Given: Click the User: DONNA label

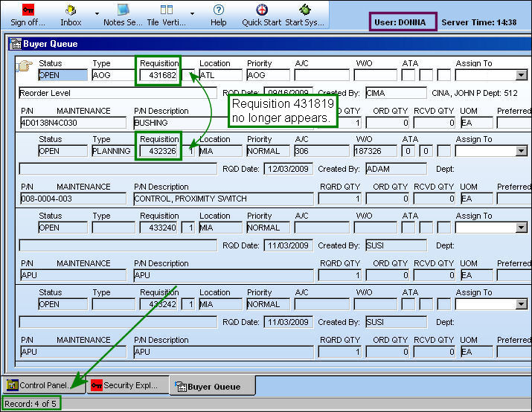Looking at the screenshot, I should click(x=400, y=22).
